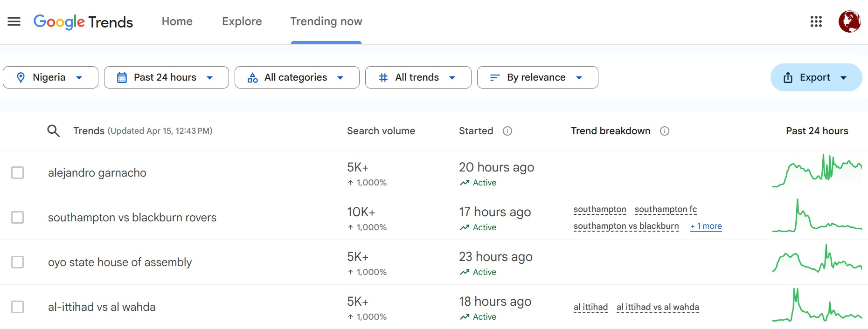Click the info icon beside Trend breakdown
The height and width of the screenshot is (329, 868).
(665, 131)
